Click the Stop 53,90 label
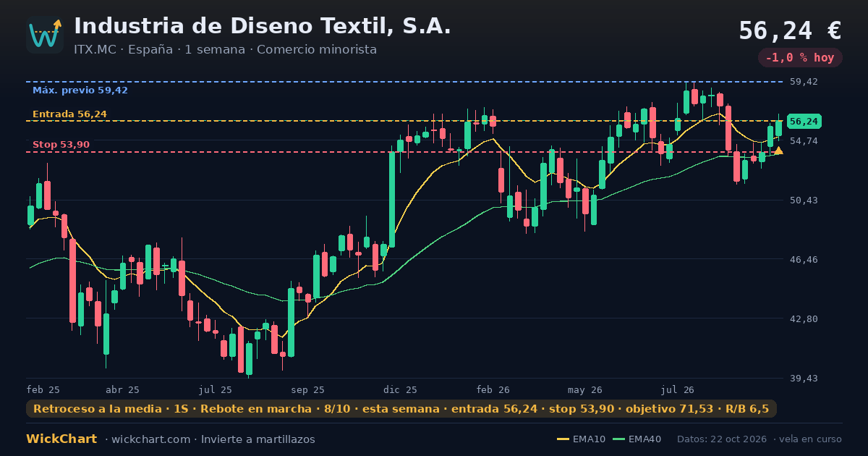This screenshot has height=456, width=868. (61, 145)
